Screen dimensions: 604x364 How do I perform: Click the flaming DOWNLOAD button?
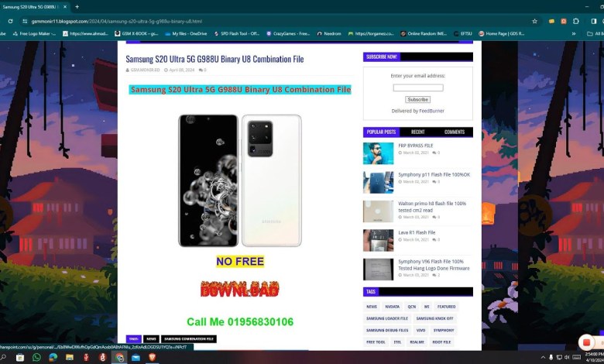(x=239, y=289)
